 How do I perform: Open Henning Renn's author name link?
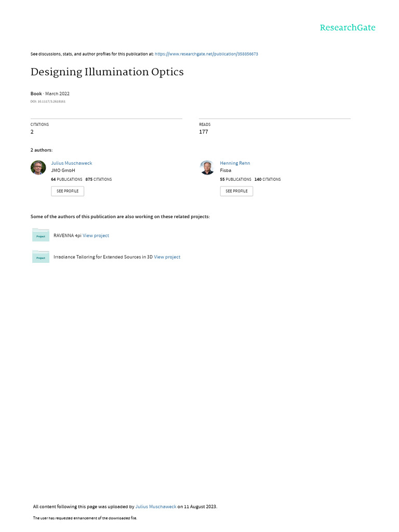click(x=235, y=163)
